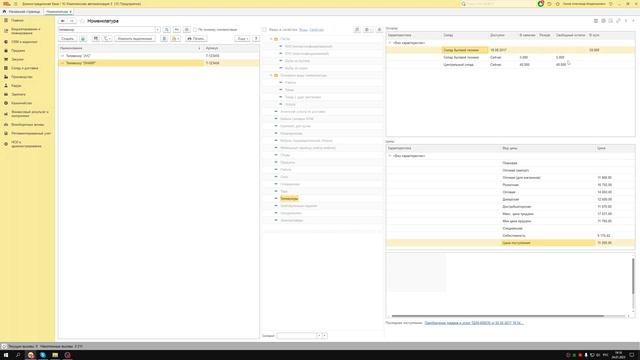
Task: Click the forward navigation arrow
Action: tap(71, 21)
